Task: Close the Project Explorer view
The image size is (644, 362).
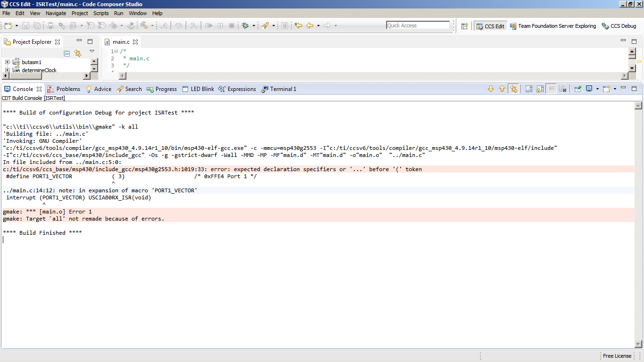Action: pyautogui.click(x=58, y=41)
